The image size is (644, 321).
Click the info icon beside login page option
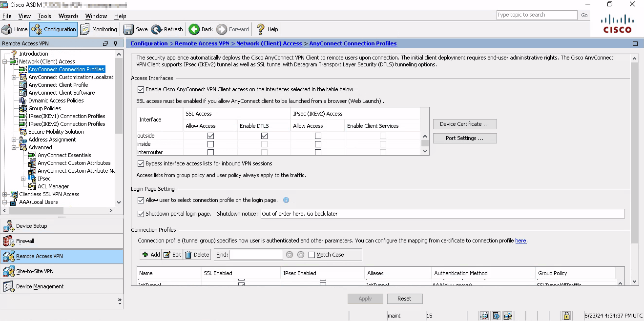(x=286, y=200)
